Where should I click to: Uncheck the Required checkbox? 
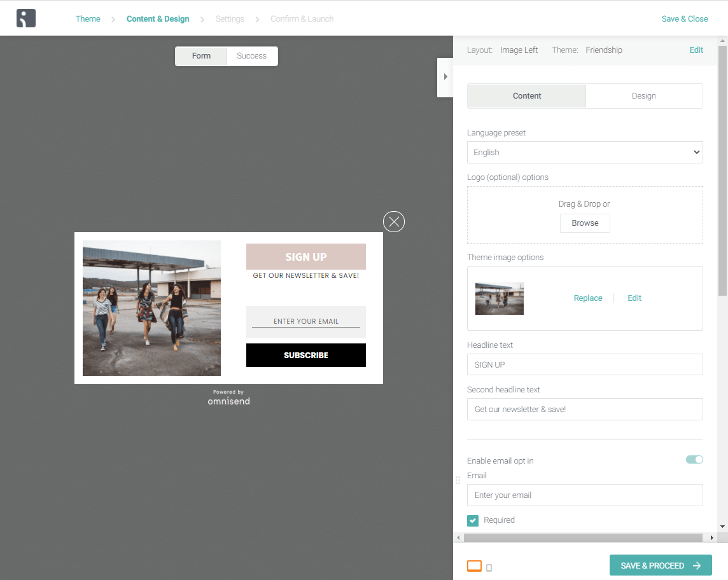[473, 521]
